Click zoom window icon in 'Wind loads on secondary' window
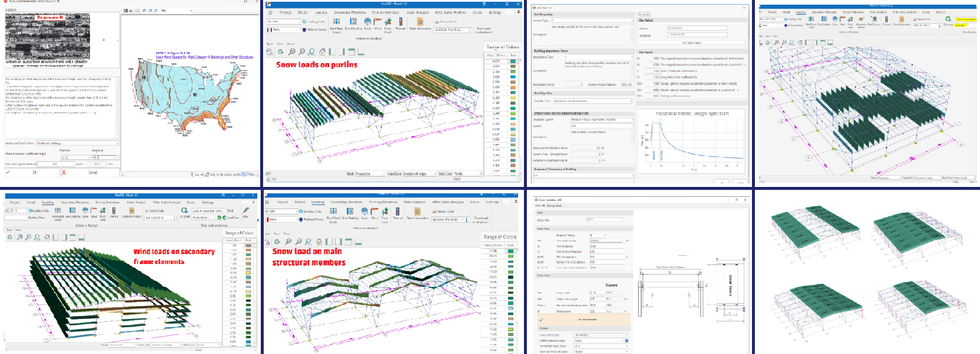 [37, 237]
